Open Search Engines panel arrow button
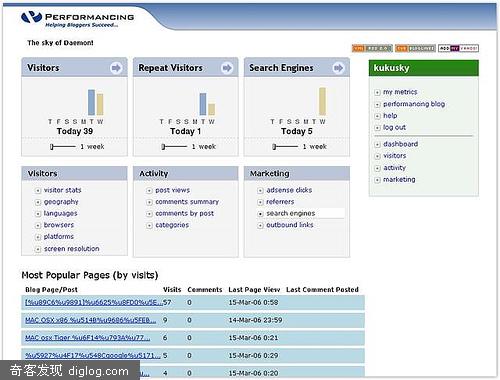The width and height of the screenshot is (500, 380). [x=338, y=68]
